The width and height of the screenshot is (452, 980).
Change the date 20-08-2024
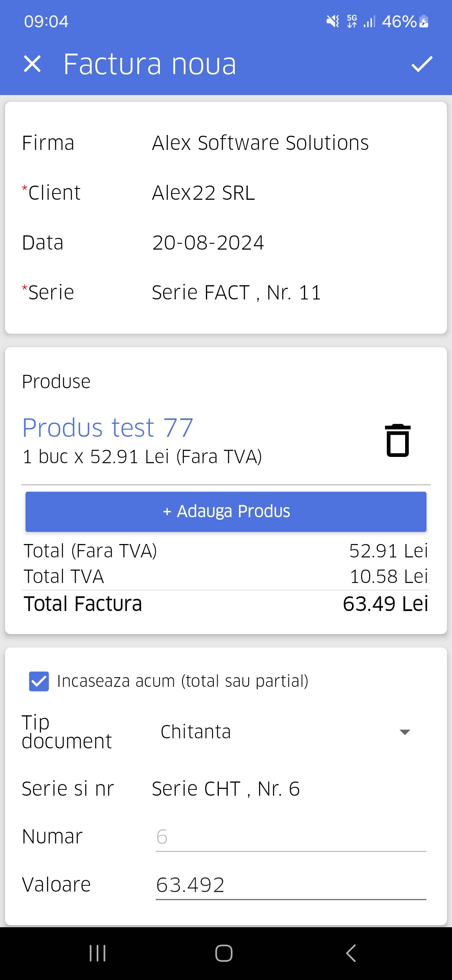[x=208, y=243]
